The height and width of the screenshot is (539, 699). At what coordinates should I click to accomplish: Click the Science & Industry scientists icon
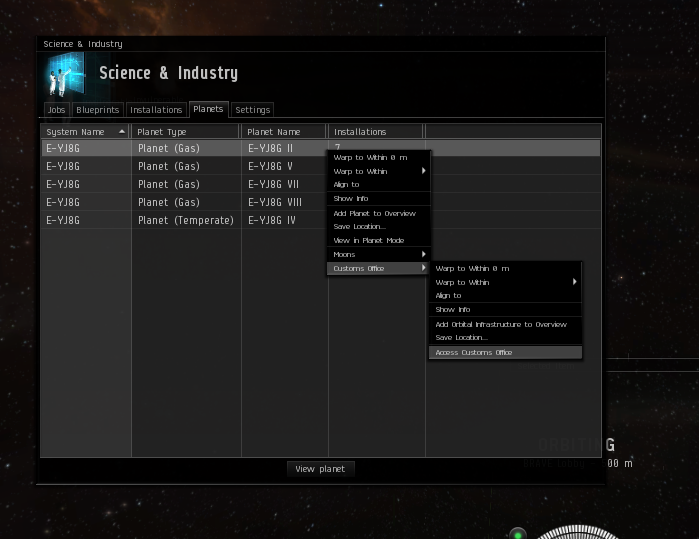tap(66, 74)
